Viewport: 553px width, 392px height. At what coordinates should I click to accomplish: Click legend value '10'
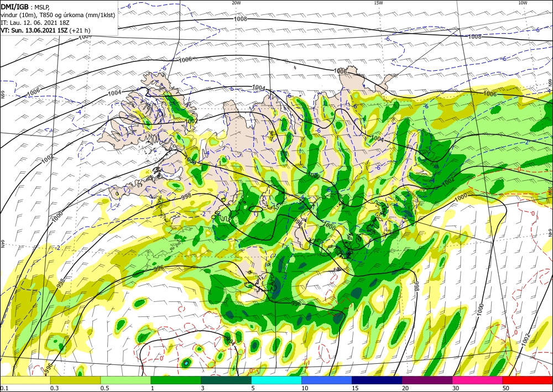click(x=305, y=388)
